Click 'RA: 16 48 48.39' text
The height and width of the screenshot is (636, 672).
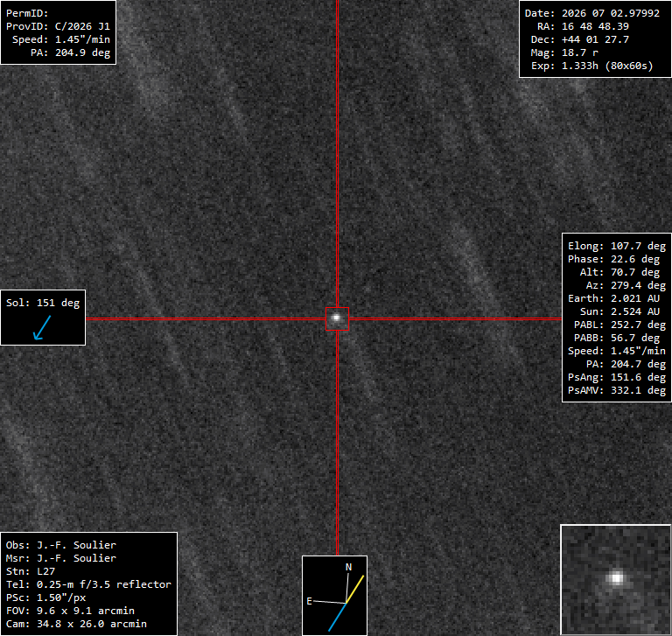pos(583,26)
